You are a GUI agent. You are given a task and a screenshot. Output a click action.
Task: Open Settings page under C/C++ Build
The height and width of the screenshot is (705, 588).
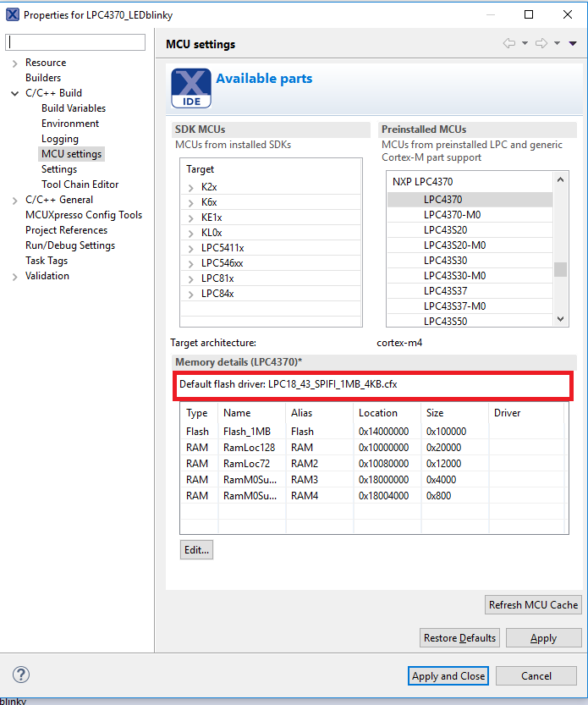59,169
